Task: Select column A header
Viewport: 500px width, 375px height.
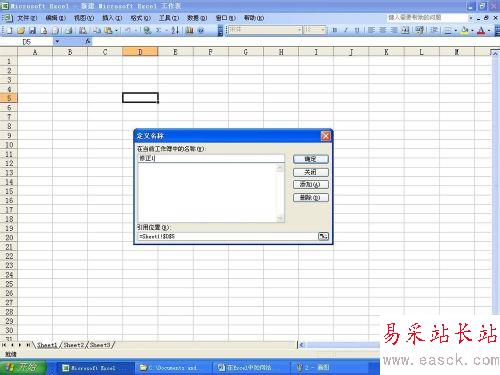Action: pyautogui.click(x=35, y=52)
